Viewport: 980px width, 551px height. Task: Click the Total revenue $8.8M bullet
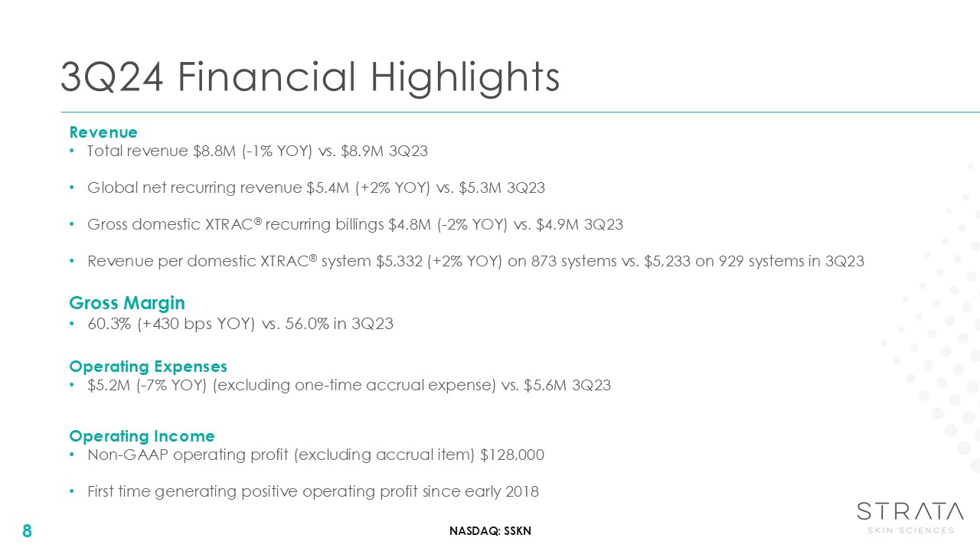(x=257, y=152)
